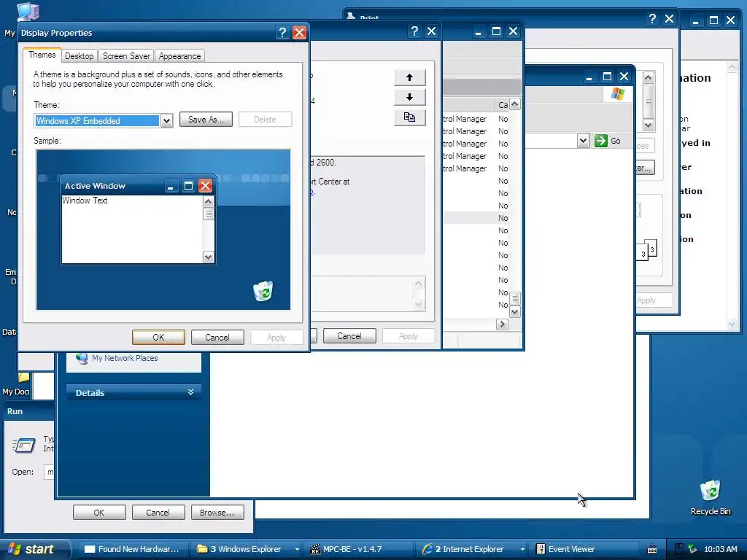Click the Recycle Bin icon in the theme sample
Screen dimensions: 747x560
click(263, 290)
